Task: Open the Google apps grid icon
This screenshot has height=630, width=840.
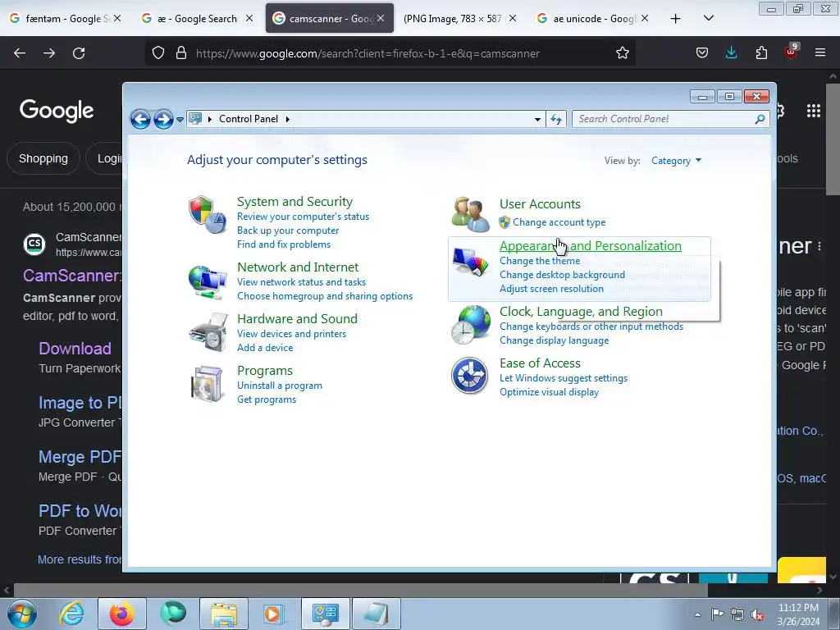Action: (x=813, y=111)
